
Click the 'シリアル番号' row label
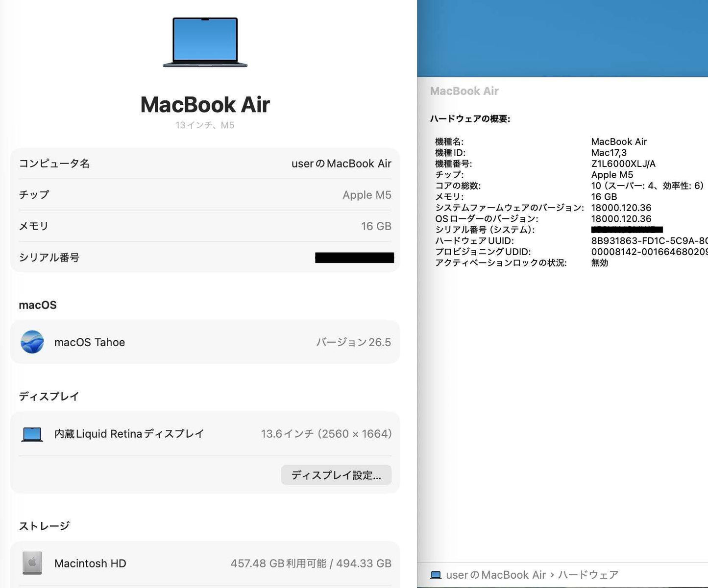pos(49,258)
